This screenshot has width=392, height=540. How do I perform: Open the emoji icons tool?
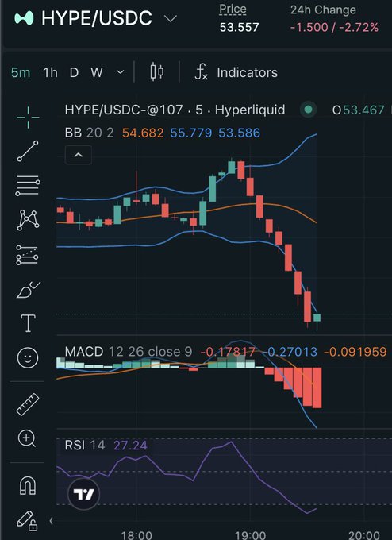click(x=28, y=358)
